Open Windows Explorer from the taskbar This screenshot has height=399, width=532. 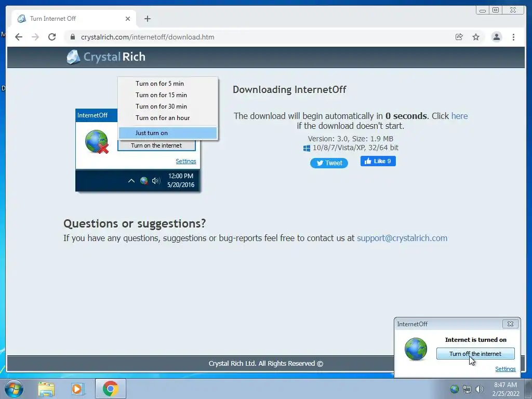click(46, 389)
